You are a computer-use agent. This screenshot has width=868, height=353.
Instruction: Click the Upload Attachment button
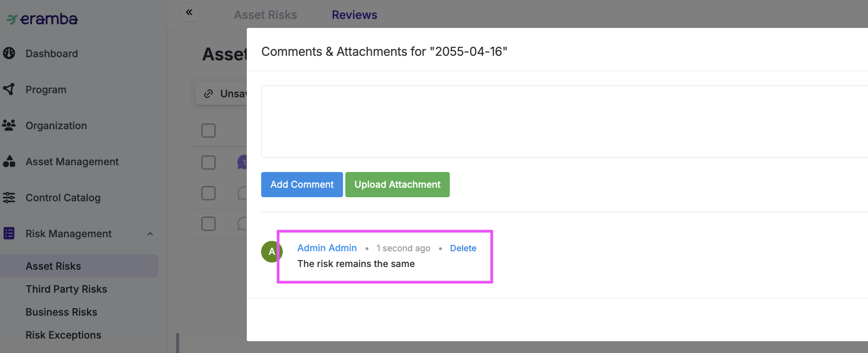397,185
